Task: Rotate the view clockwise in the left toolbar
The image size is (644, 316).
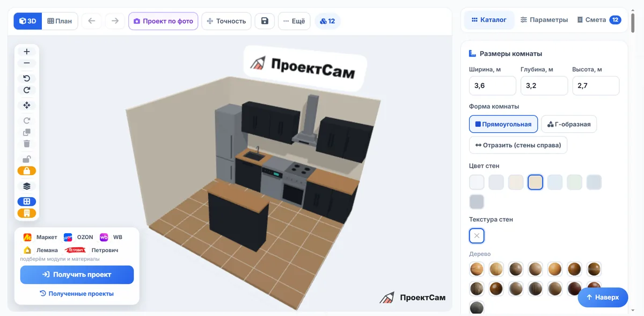Action: point(27,90)
